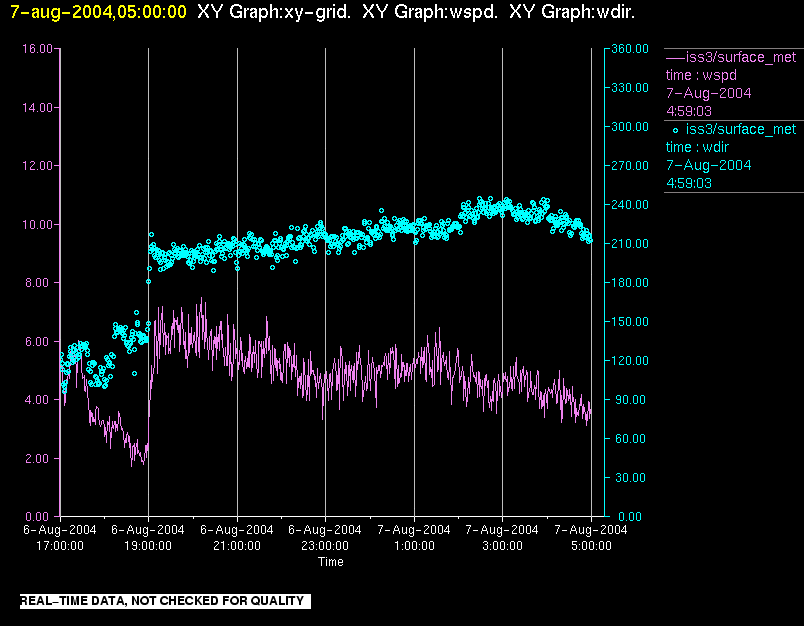Click the "REAL-TIME DATA, NOT CHECKED FOR QUALITY" notice
This screenshot has height=626, width=804.
pos(165,601)
